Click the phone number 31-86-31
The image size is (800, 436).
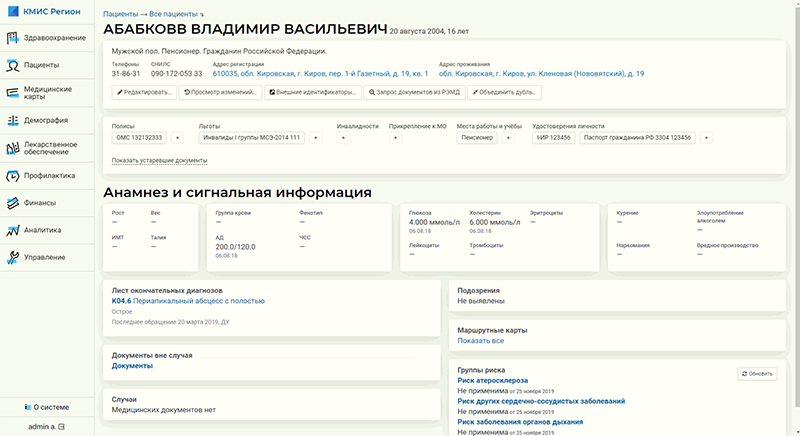(x=126, y=73)
